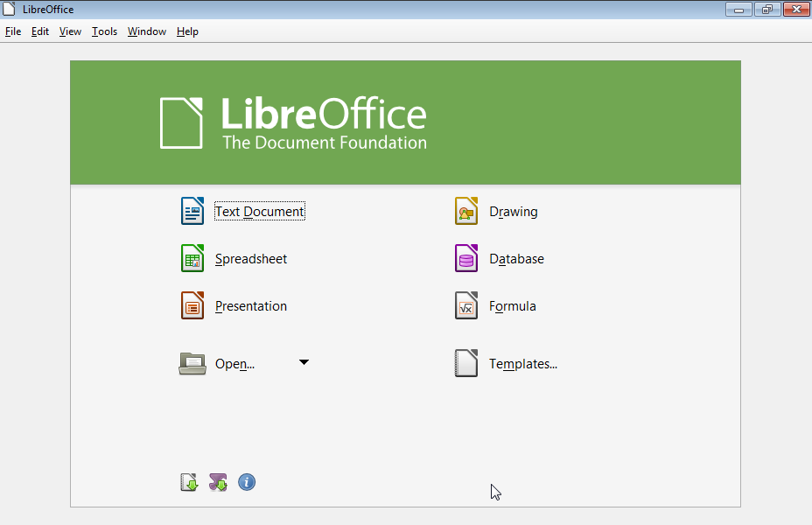Screen dimensions: 812x525
Task: Click the Templates... label
Action: (523, 364)
